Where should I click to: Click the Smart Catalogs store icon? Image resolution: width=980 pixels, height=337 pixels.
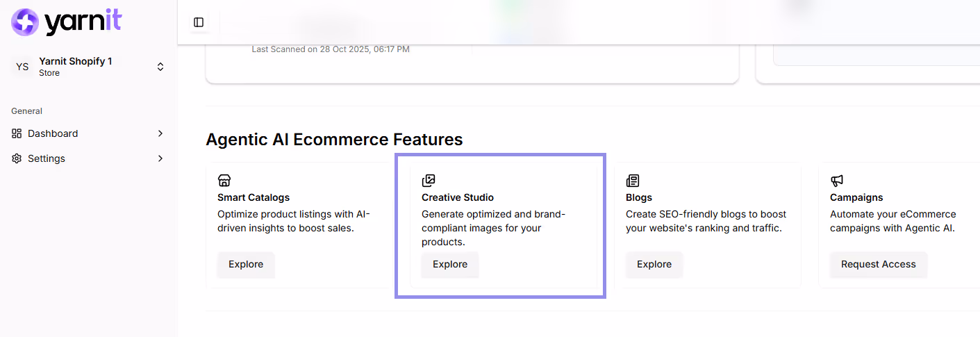224,181
